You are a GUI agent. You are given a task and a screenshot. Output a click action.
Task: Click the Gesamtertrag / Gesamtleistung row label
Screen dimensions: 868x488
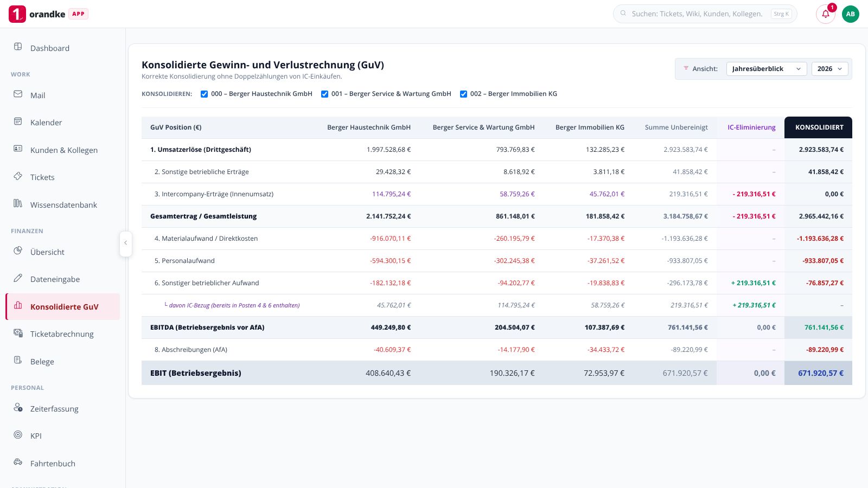(x=203, y=216)
